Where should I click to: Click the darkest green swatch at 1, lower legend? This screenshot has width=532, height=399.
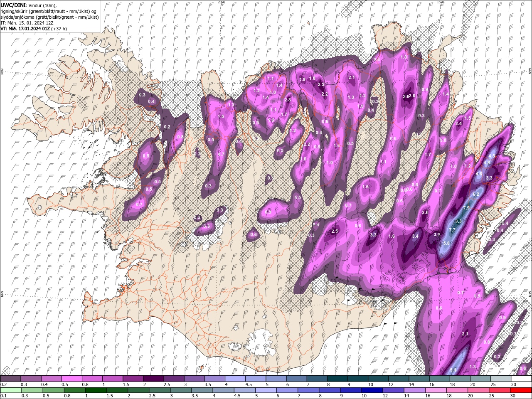(96, 390)
